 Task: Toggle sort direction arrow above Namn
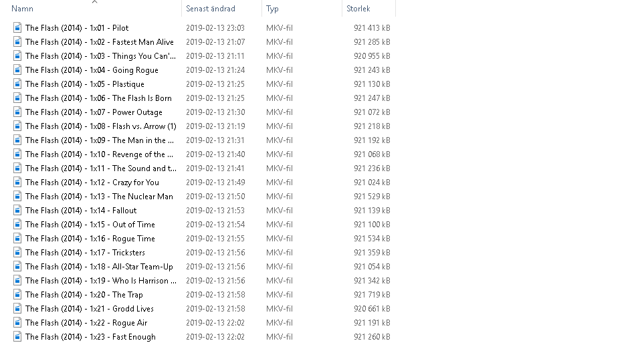click(x=94, y=2)
